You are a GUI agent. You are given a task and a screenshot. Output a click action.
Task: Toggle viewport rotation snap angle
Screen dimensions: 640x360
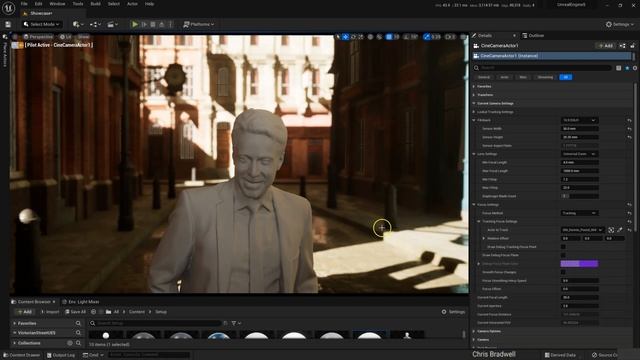coord(407,37)
